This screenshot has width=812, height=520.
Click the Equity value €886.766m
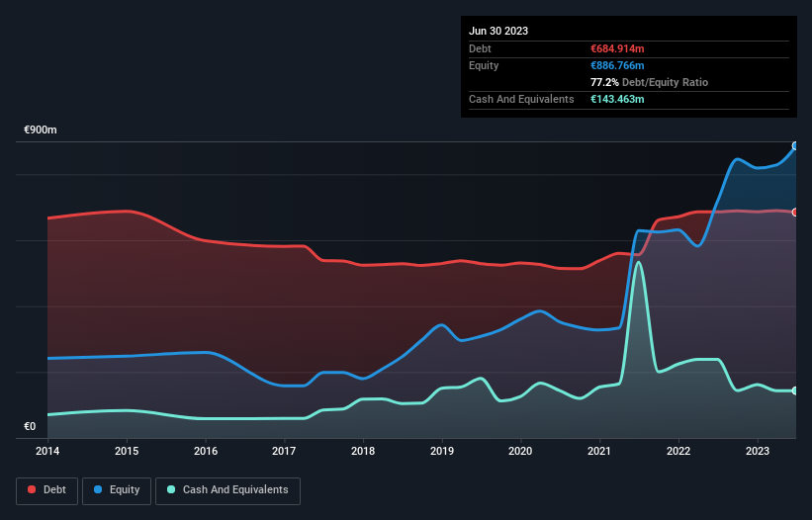click(617, 65)
